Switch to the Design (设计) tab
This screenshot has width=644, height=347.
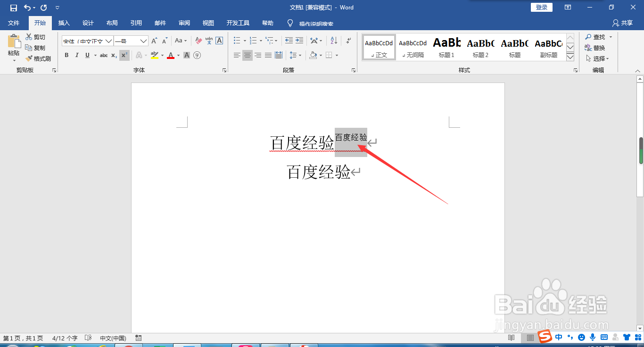88,23
